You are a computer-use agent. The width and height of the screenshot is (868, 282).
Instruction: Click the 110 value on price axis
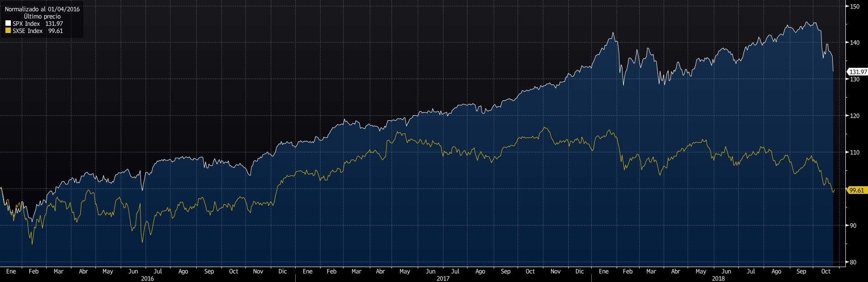854,152
